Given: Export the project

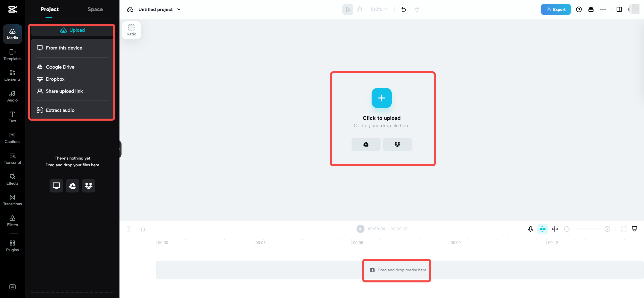Looking at the screenshot, I should (556, 9).
